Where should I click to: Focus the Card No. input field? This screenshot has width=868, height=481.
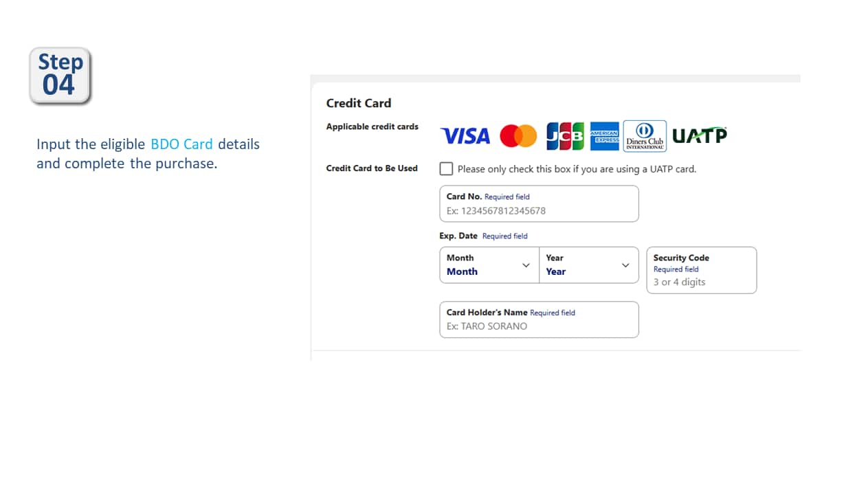tap(539, 210)
